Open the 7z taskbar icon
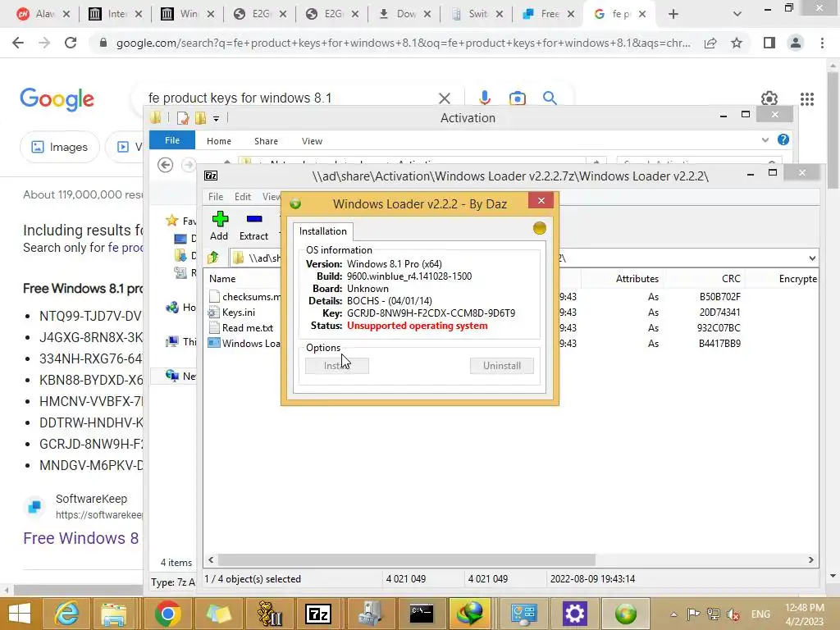Screen dimensions: 840x630 (x=318, y=614)
